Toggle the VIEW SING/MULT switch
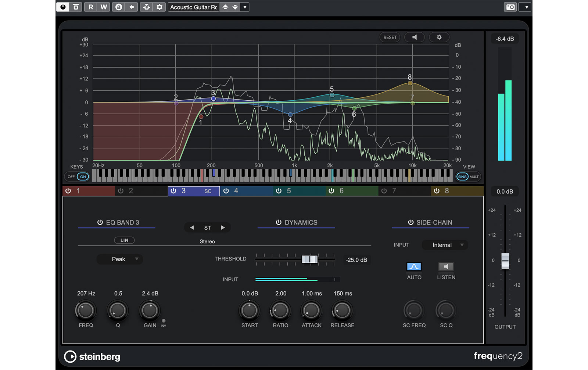588x370 pixels. [x=468, y=177]
